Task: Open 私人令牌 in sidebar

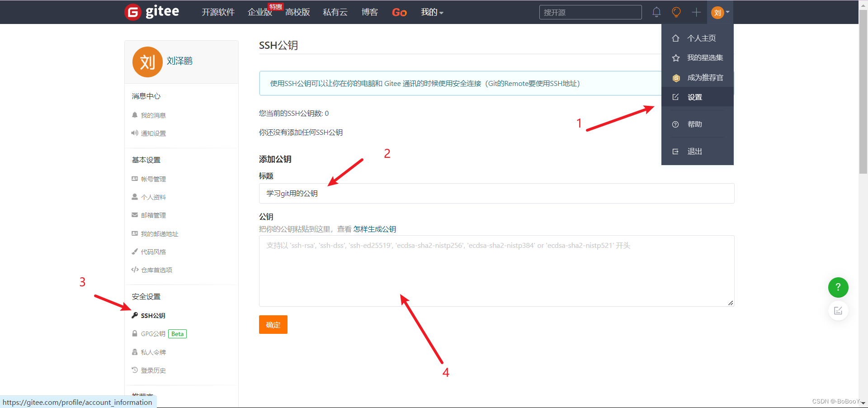Action: pyautogui.click(x=153, y=352)
